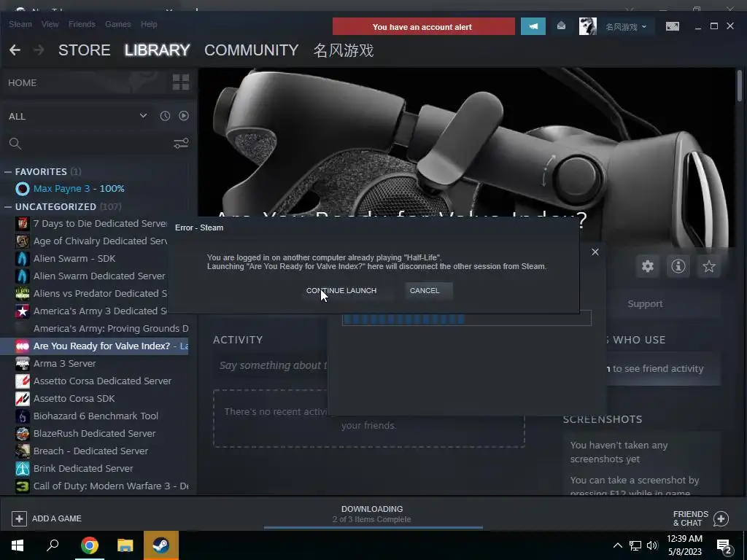Open the Downloading status area
Image resolution: width=747 pixels, height=560 pixels.
pyautogui.click(x=372, y=514)
